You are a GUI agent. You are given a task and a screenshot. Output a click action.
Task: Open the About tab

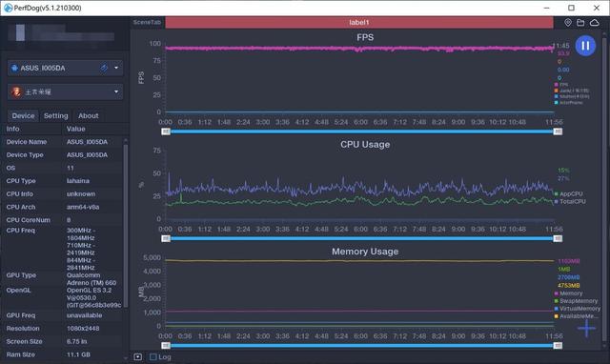[89, 115]
